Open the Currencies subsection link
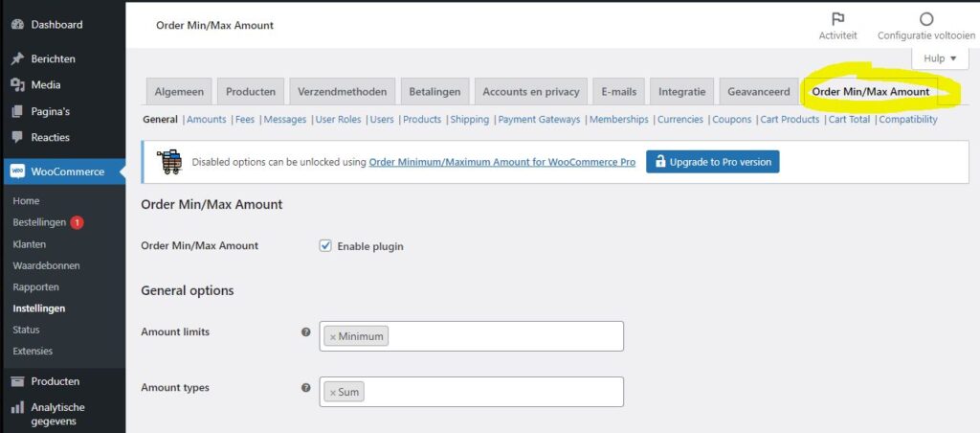The image size is (980, 433). point(680,120)
